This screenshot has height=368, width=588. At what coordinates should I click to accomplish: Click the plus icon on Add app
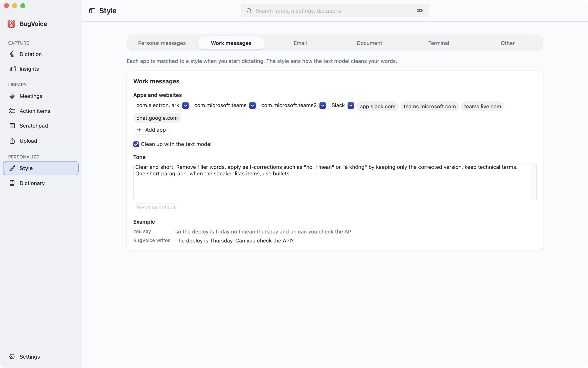coord(139,130)
